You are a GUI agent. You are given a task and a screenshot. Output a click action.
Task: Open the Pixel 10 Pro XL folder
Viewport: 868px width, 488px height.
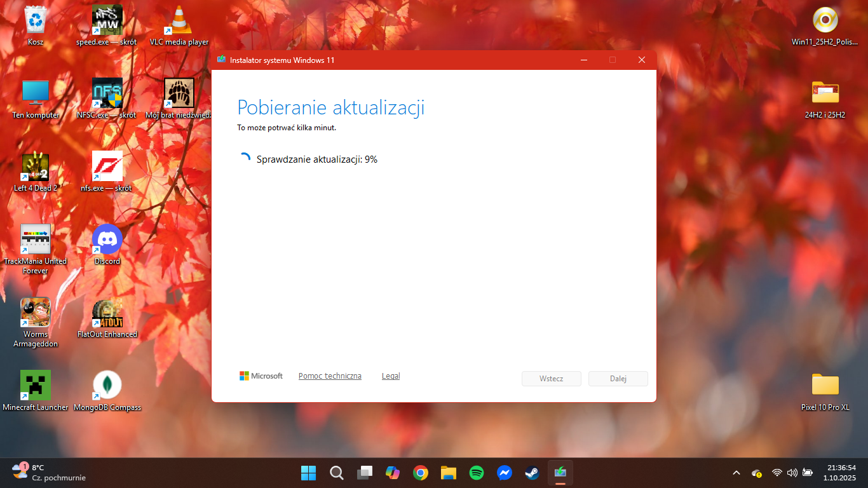click(825, 385)
